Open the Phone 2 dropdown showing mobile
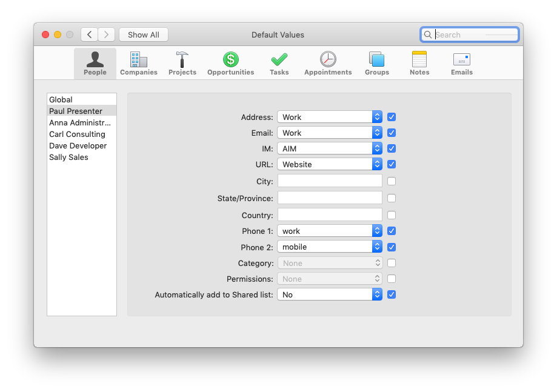This screenshot has height=392, width=557. [x=330, y=247]
